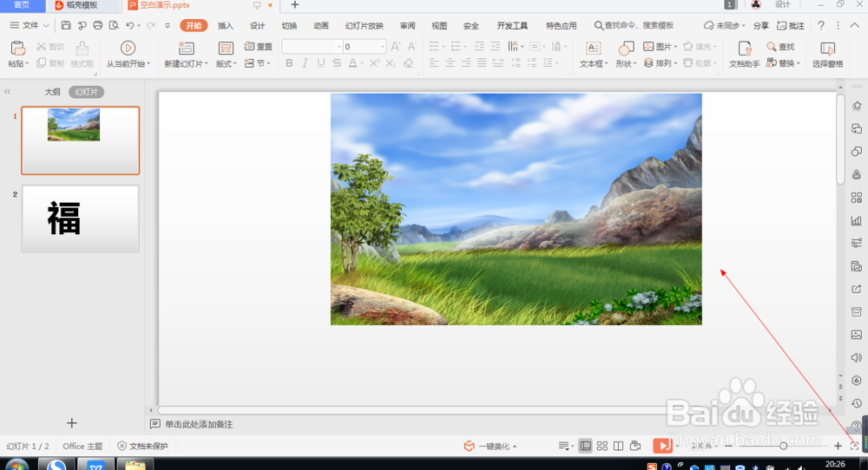Click the Share (分享) button
Viewport: 868px width, 470px height.
point(761,25)
